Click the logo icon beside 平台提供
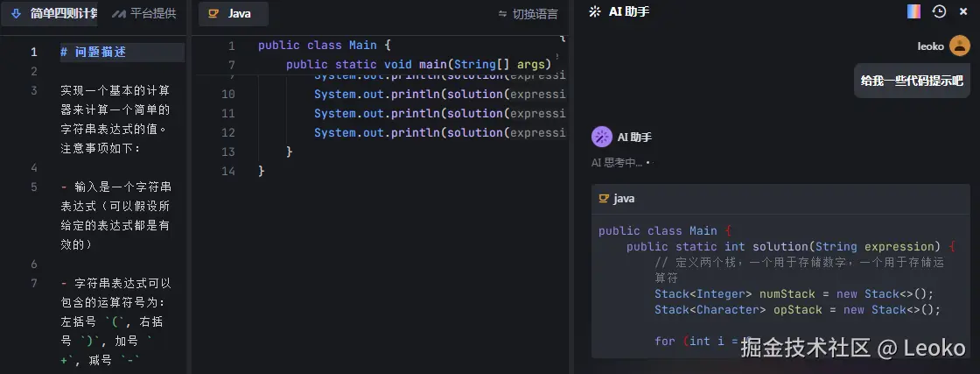 119,13
